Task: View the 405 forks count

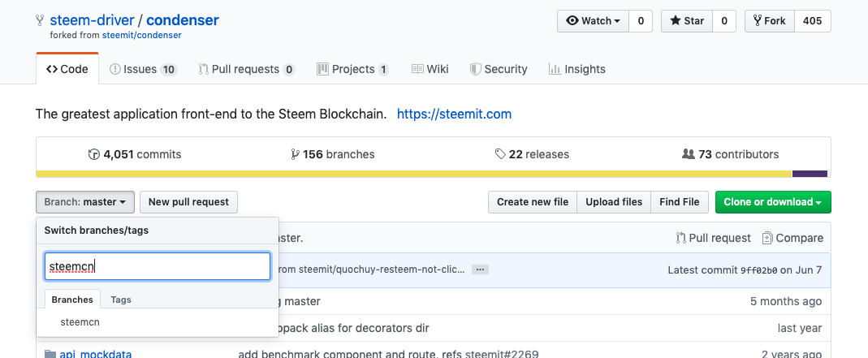Action: (x=813, y=21)
